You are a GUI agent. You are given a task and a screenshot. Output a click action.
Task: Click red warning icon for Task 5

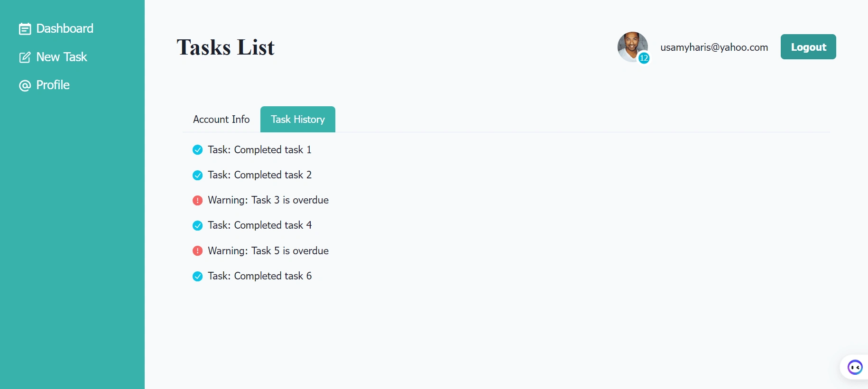point(198,251)
